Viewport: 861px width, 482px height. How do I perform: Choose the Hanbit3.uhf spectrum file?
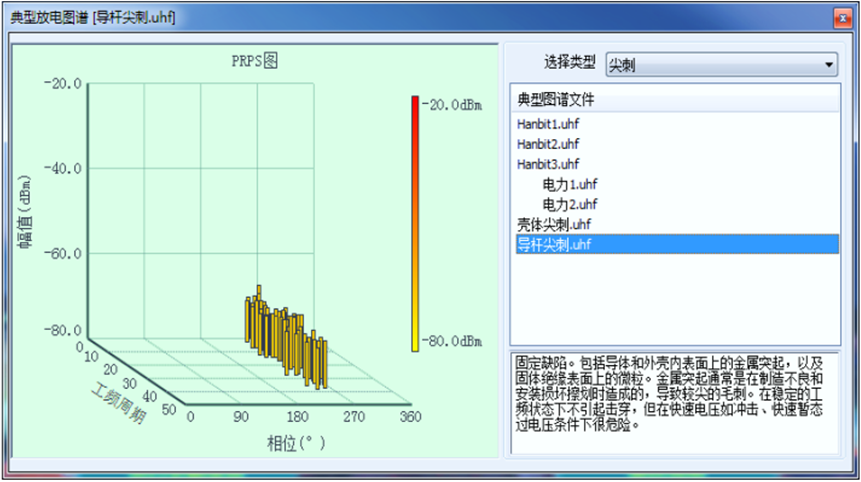point(548,164)
